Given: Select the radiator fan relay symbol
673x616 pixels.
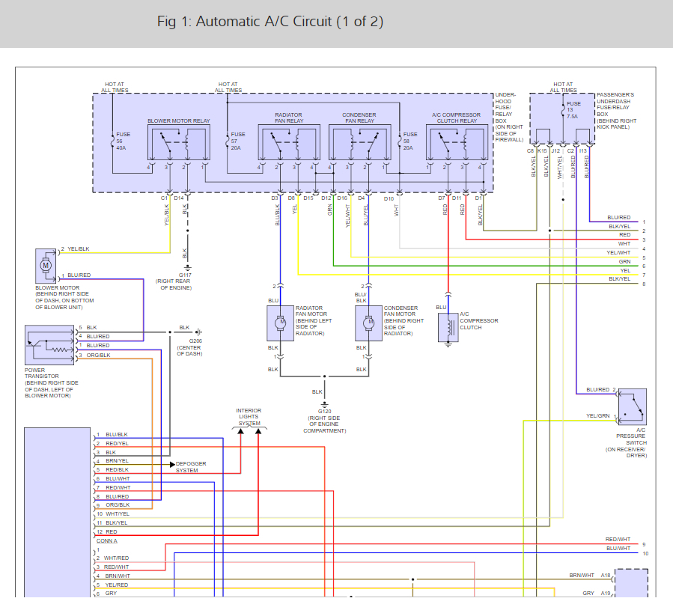Looking at the screenshot, I should [x=288, y=142].
